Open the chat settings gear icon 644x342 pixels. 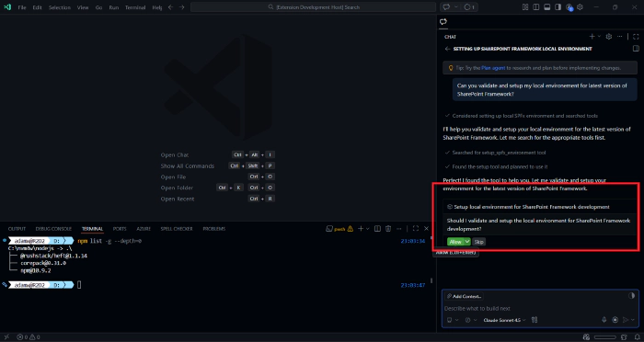tap(609, 37)
